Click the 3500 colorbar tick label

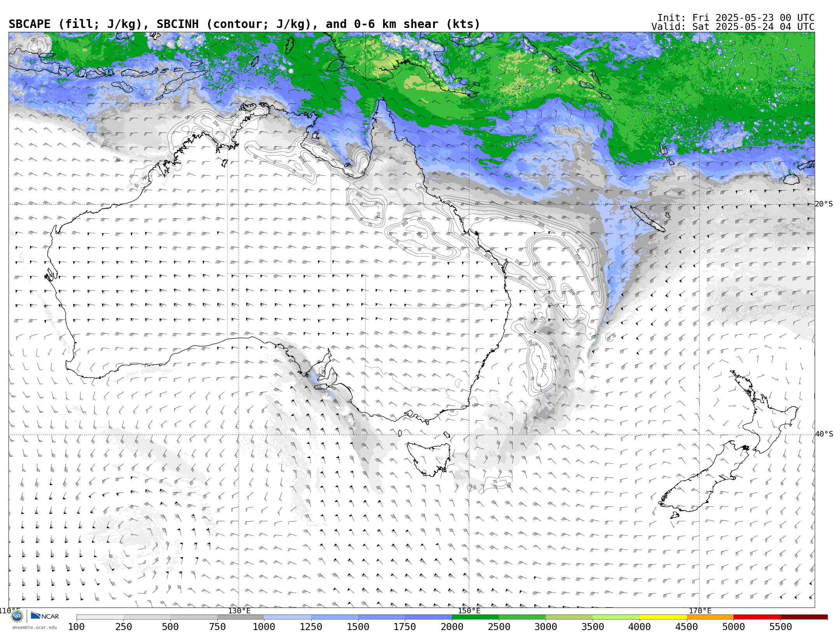(593, 627)
